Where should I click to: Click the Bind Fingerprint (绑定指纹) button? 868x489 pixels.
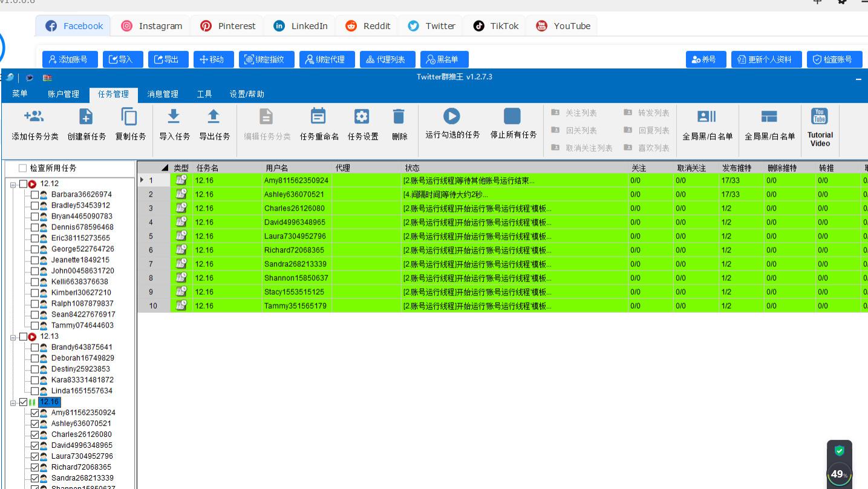267,59
